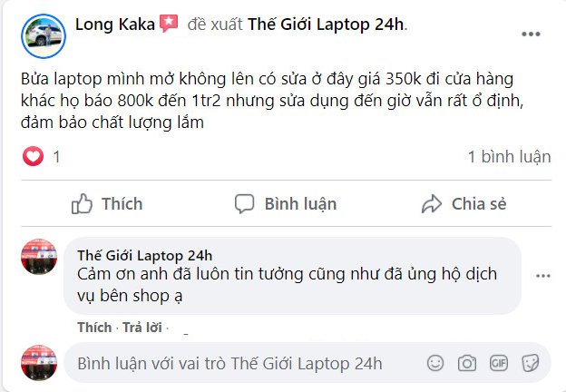566x392 pixels.
Task: Add a GIF to the comment
Action: 499,363
